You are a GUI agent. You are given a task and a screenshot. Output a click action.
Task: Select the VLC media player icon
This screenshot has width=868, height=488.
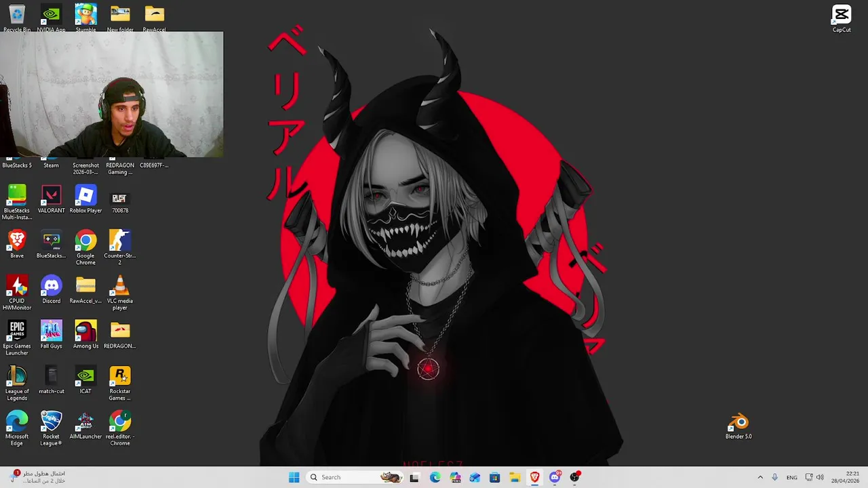click(120, 293)
